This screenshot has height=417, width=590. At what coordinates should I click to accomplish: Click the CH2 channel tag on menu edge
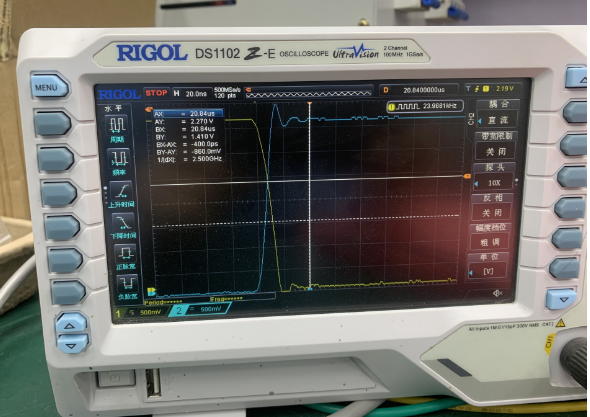[x=471, y=119]
